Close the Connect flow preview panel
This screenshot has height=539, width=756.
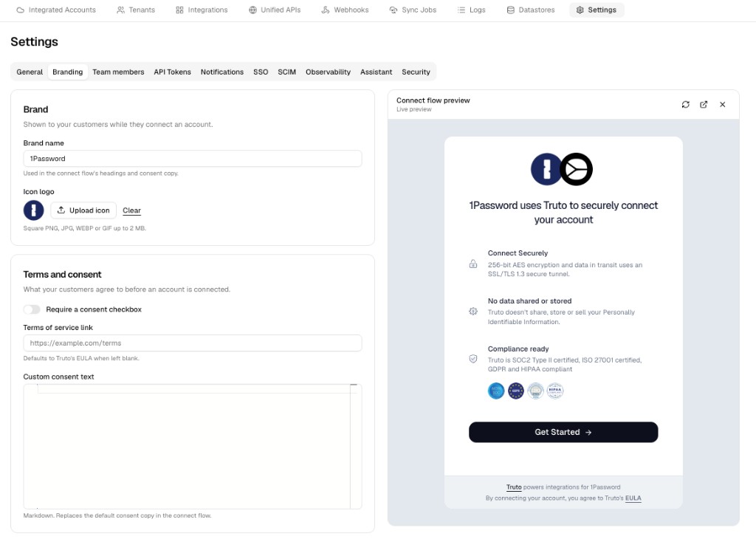coord(722,105)
